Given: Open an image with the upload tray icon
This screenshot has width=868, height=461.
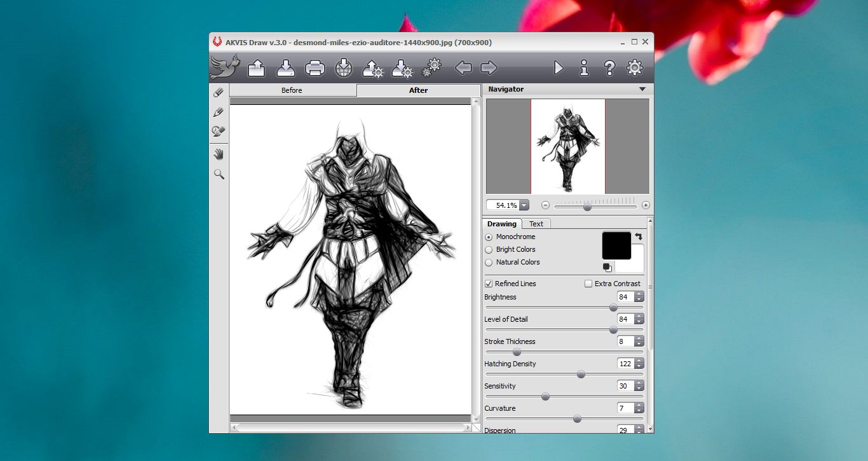Looking at the screenshot, I should point(257,67).
